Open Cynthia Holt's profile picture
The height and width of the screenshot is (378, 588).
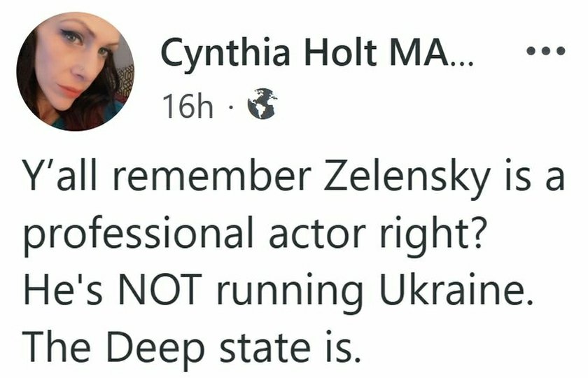coord(75,71)
